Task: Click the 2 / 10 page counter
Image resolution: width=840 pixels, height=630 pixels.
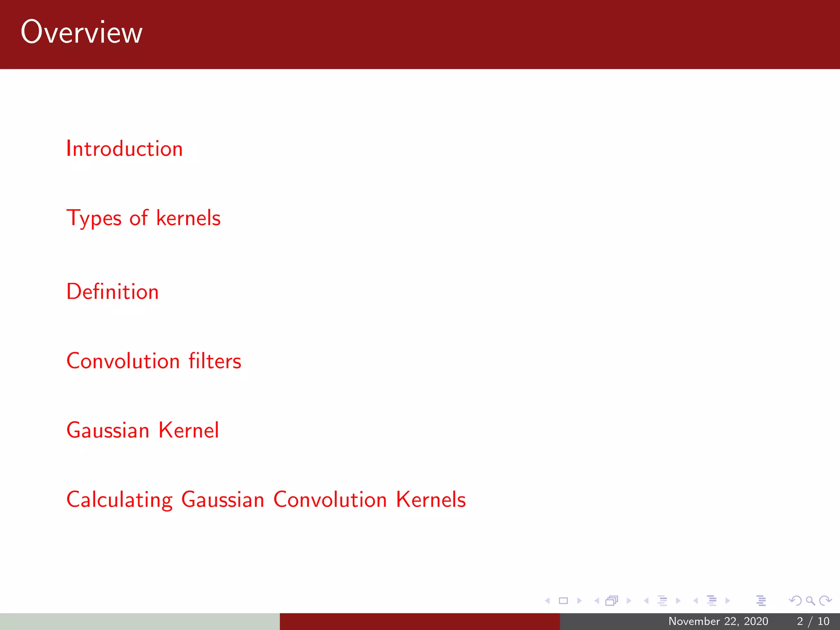Action: tap(813, 621)
